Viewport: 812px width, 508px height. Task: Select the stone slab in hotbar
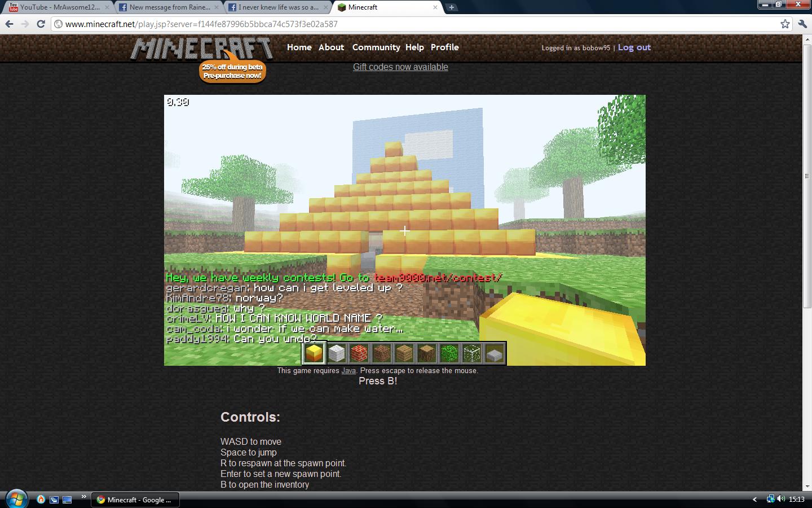point(495,353)
